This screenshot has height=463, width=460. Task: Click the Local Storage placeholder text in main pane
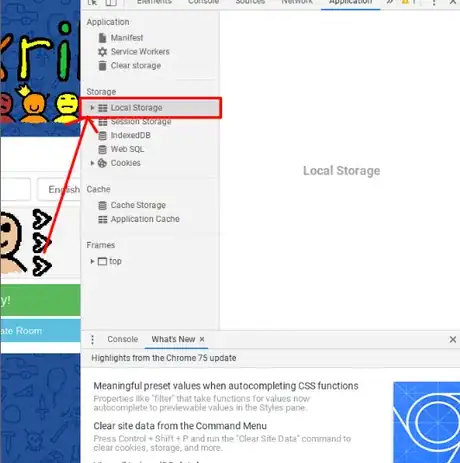tap(341, 171)
